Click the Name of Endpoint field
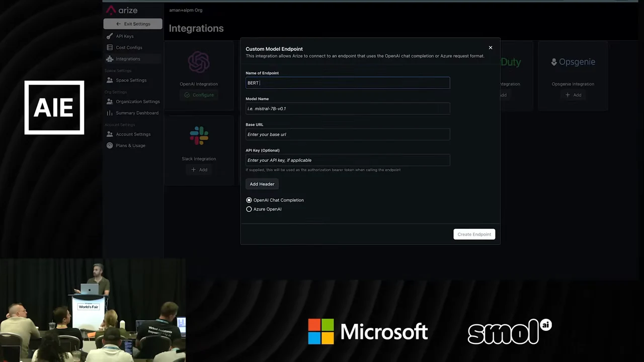The height and width of the screenshot is (362, 644). tap(348, 83)
